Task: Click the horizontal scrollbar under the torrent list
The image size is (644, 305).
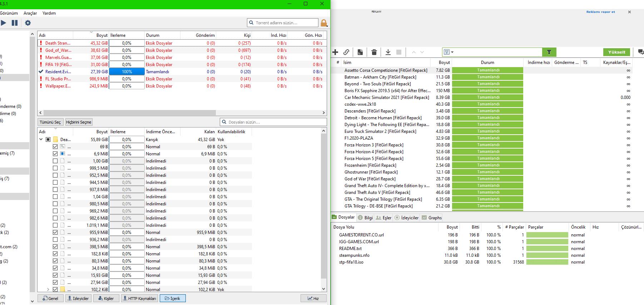Action: 129,112
